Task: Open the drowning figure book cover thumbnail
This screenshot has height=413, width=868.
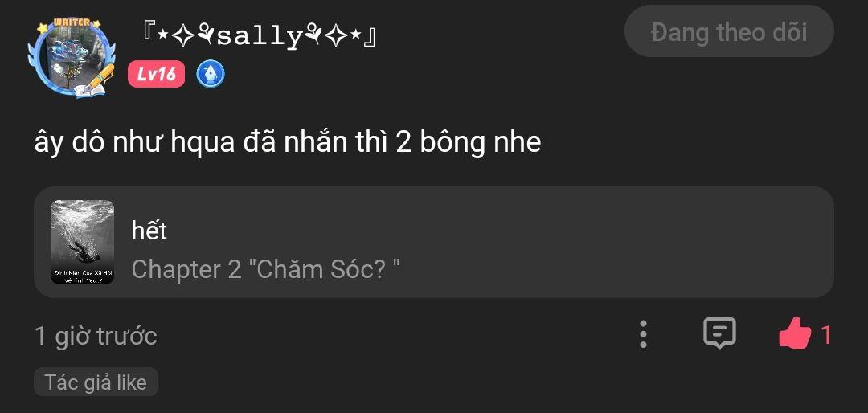Action: tap(83, 242)
